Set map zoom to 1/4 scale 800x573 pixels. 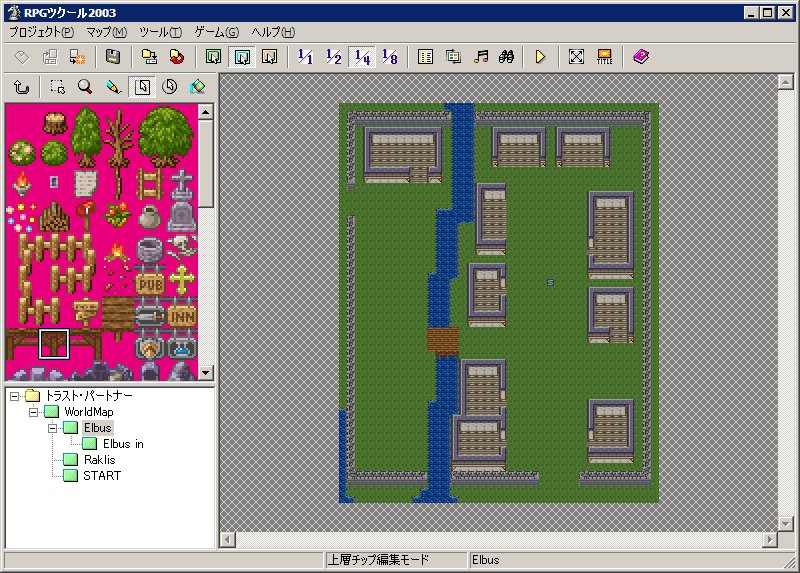pyautogui.click(x=362, y=57)
